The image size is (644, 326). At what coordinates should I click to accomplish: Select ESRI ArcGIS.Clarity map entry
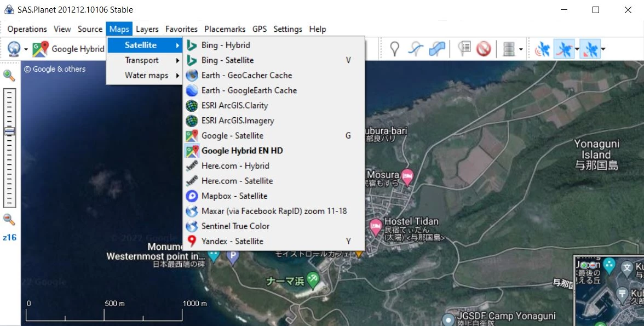(234, 105)
